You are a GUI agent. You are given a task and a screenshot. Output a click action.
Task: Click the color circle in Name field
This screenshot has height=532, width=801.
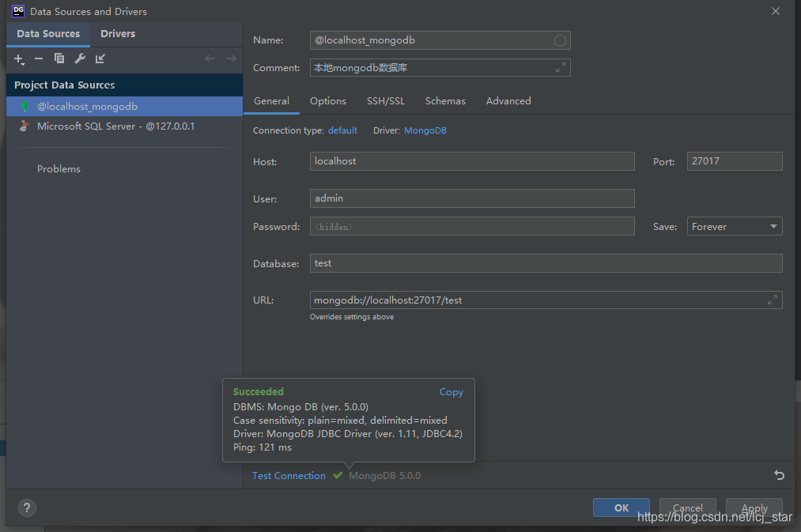(560, 40)
